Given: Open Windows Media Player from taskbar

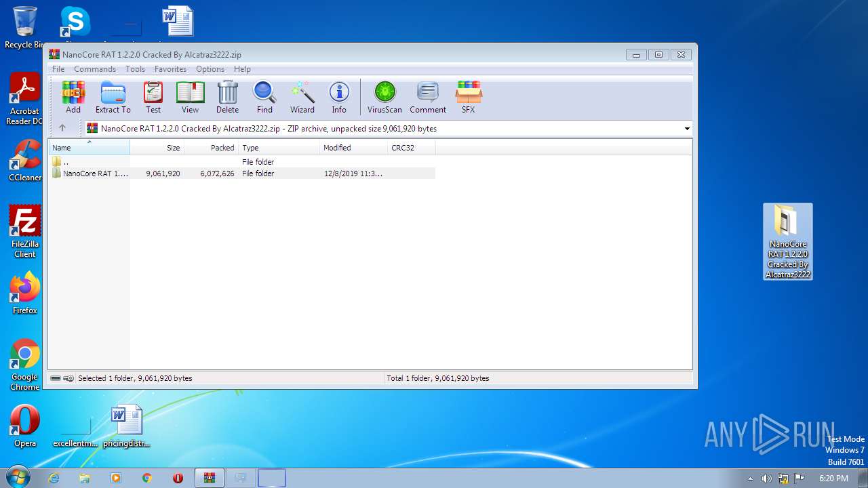Looking at the screenshot, I should coord(116,478).
